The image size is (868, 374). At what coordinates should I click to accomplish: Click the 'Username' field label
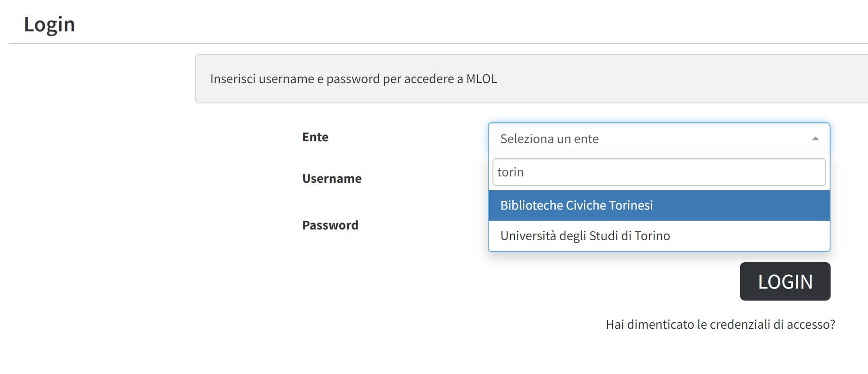coord(332,179)
